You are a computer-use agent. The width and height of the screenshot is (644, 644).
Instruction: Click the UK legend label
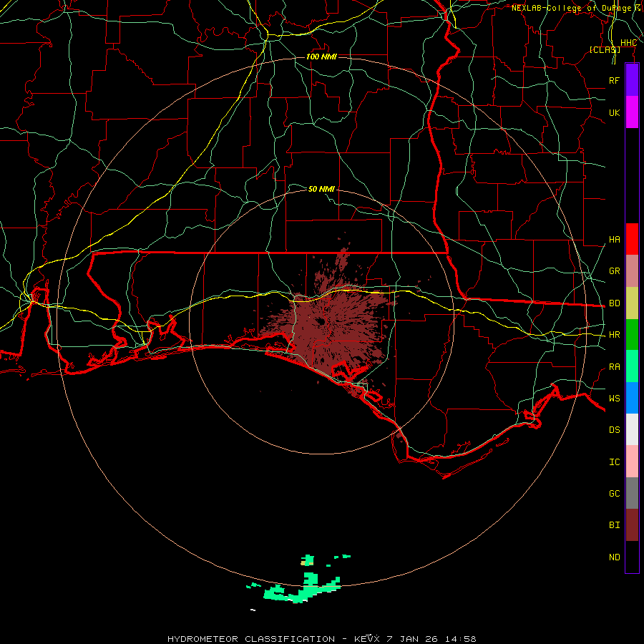614,112
